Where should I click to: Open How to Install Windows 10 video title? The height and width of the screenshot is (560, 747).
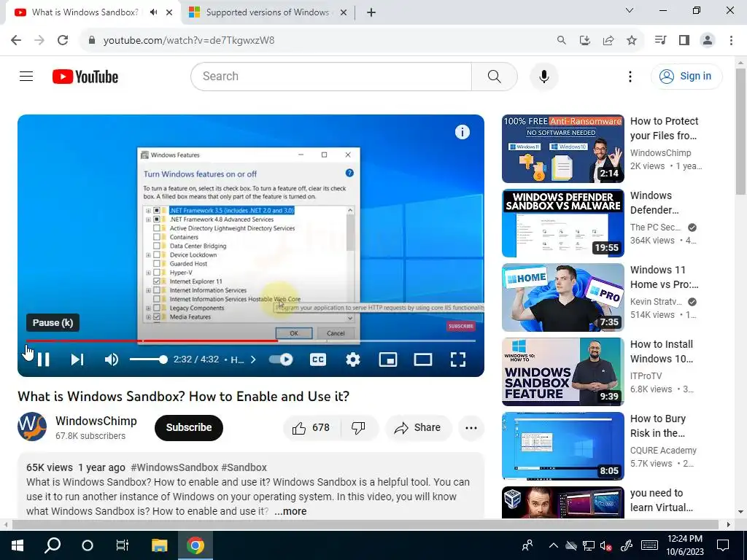[662, 351]
